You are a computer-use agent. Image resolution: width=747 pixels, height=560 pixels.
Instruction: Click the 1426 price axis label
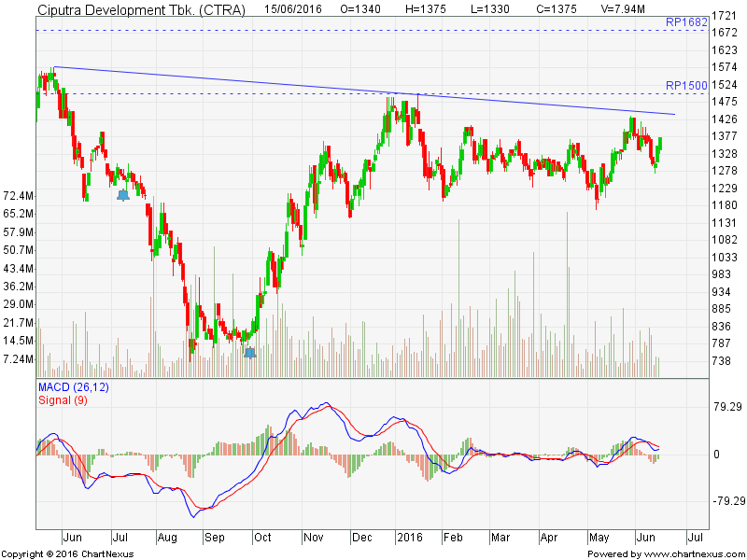click(725, 119)
